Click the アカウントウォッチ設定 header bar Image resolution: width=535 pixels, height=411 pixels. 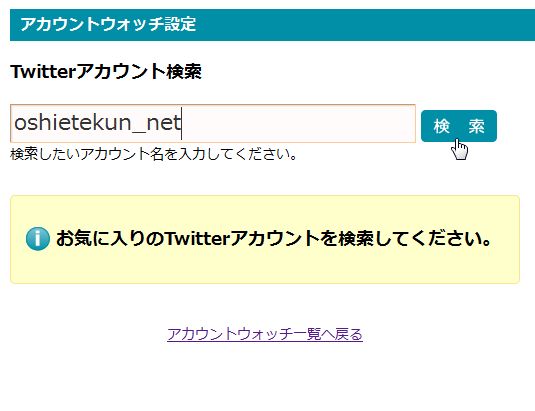(x=272, y=25)
